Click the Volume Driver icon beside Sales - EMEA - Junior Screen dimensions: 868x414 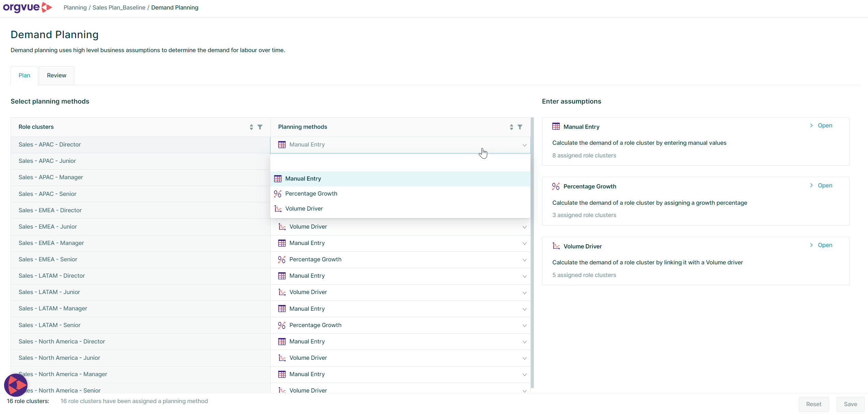pyautogui.click(x=282, y=227)
